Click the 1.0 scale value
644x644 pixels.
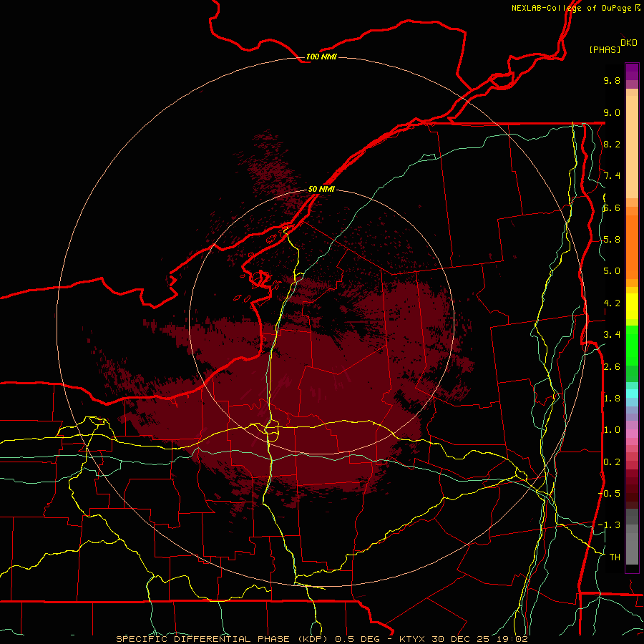(612, 430)
